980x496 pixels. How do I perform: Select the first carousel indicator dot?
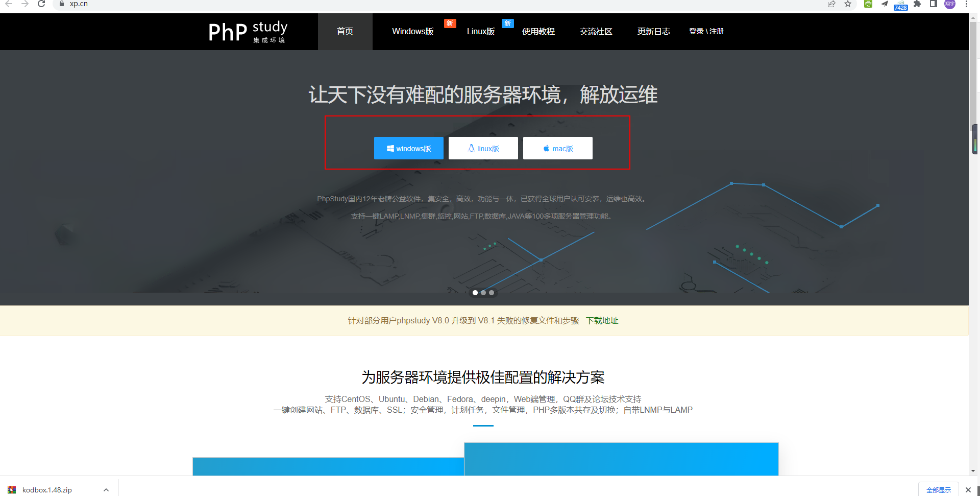(x=475, y=293)
